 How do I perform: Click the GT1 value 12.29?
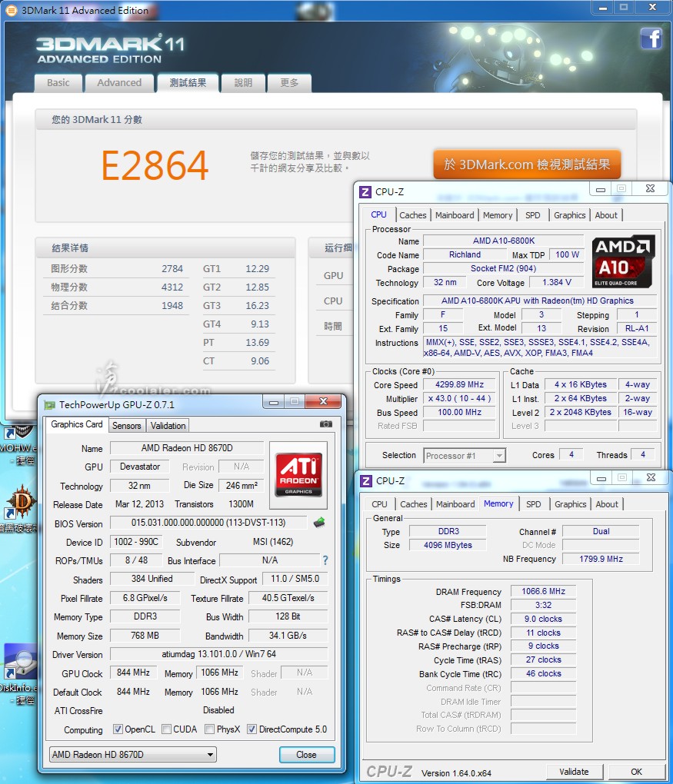coord(257,268)
